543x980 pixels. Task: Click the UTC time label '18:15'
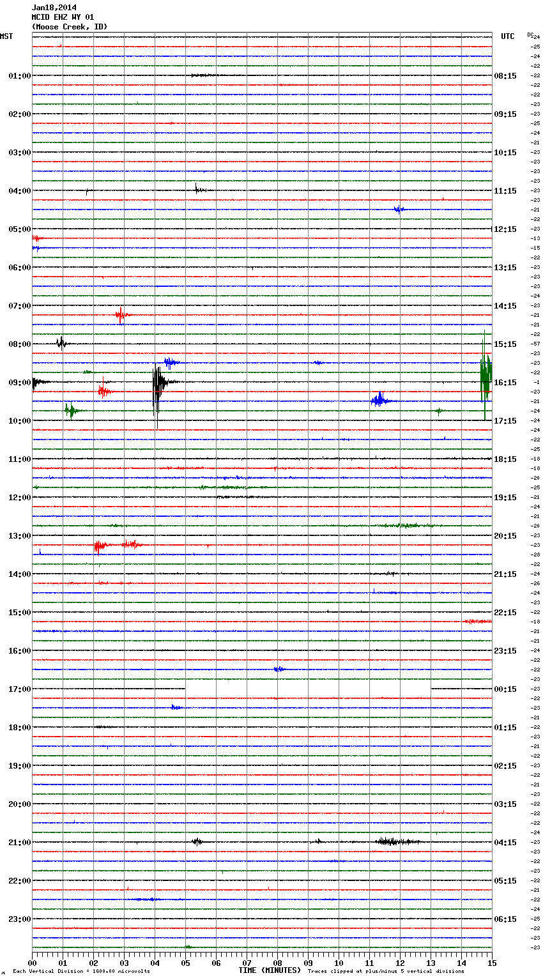(x=505, y=459)
